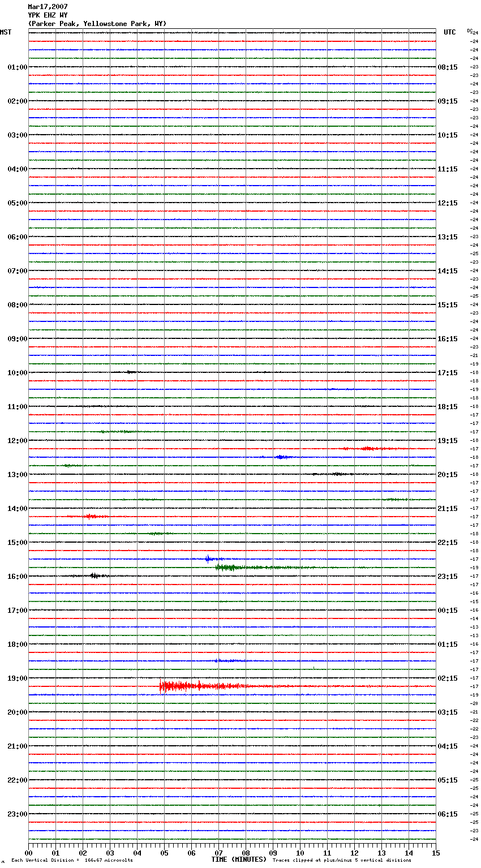Select the 15:00 MST time label
This screenshot has height=868, width=481.
(x=18, y=543)
